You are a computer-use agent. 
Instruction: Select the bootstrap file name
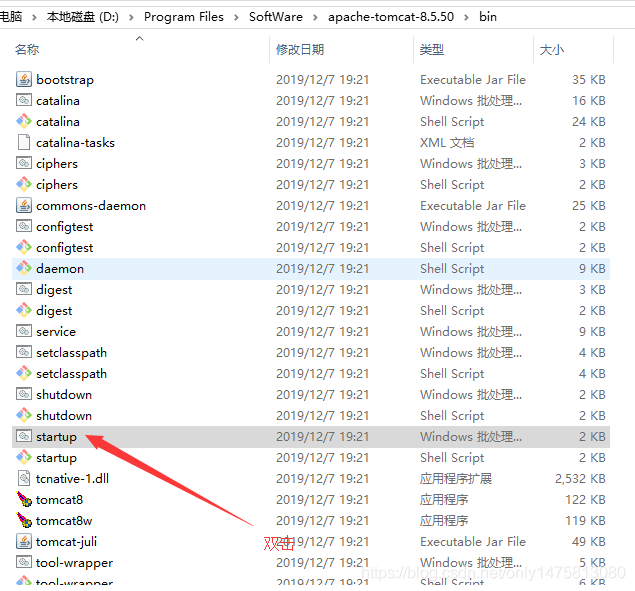pyautogui.click(x=65, y=80)
